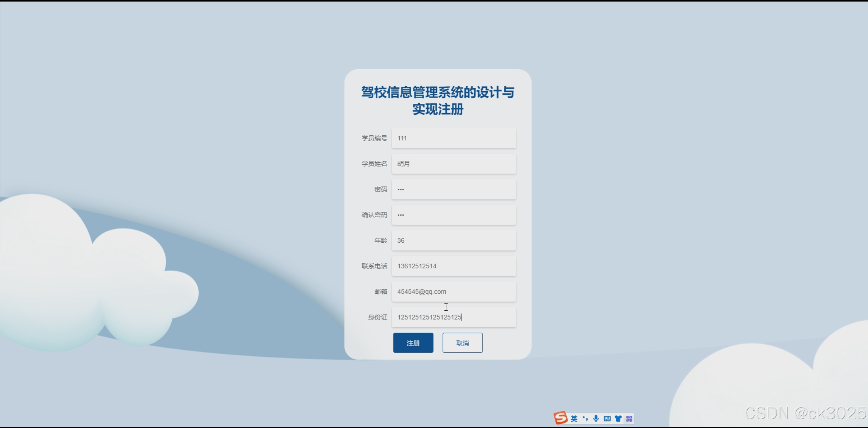The height and width of the screenshot is (428, 868).
Task: Select the 确认密码 confirm password field
Action: tap(453, 215)
